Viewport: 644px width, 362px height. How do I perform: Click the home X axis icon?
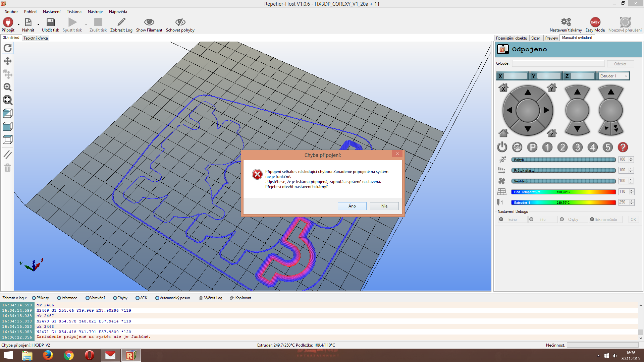503,88
